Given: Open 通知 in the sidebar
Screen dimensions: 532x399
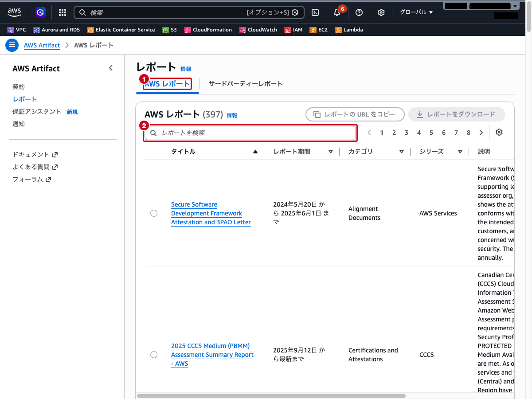Looking at the screenshot, I should pos(19,124).
